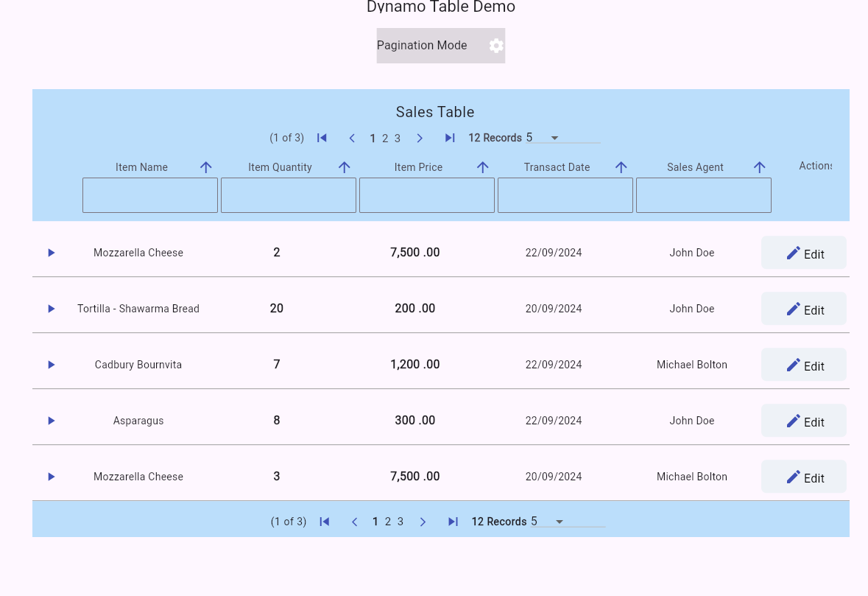Open table settings via the gear icon
868x596 pixels.
tap(496, 45)
